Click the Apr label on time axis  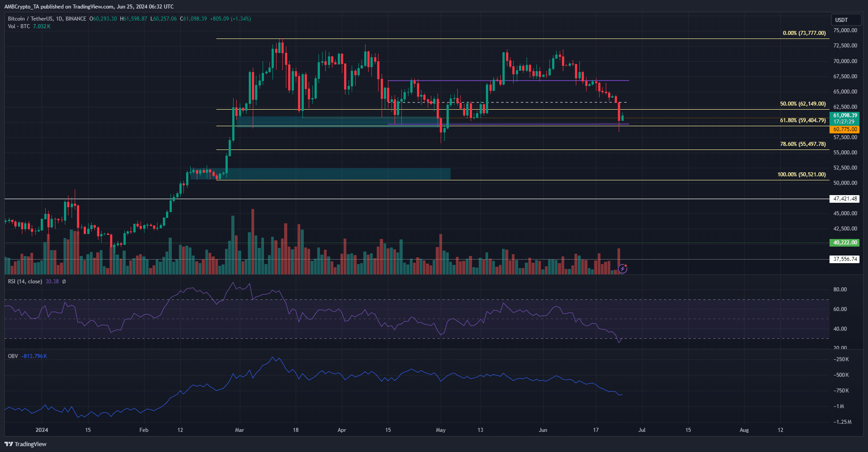[342, 430]
